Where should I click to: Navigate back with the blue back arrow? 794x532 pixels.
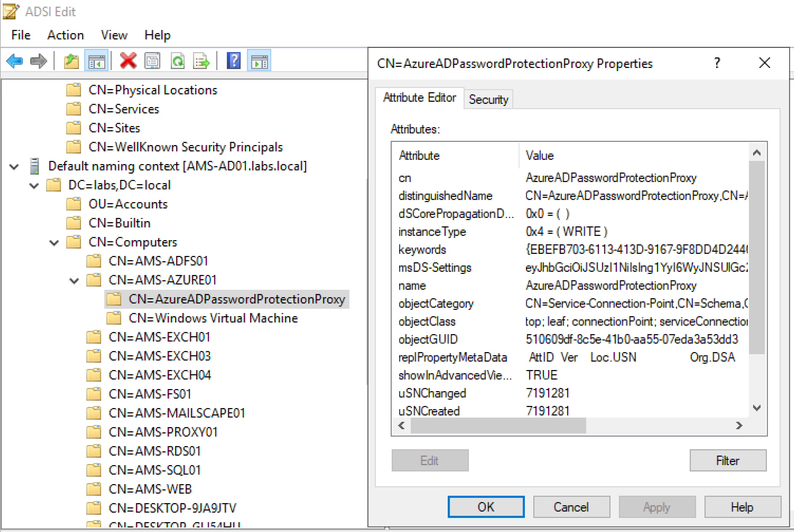[14, 61]
